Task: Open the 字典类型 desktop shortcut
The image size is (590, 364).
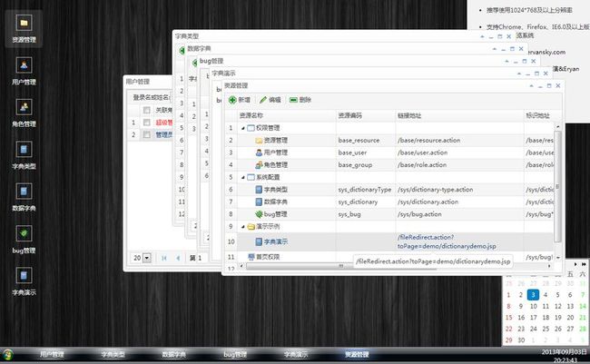Action: pos(24,155)
